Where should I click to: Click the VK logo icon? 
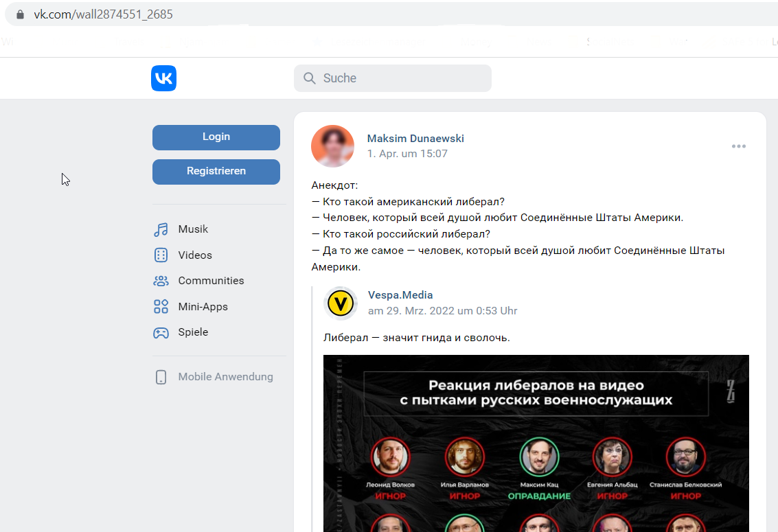163,78
